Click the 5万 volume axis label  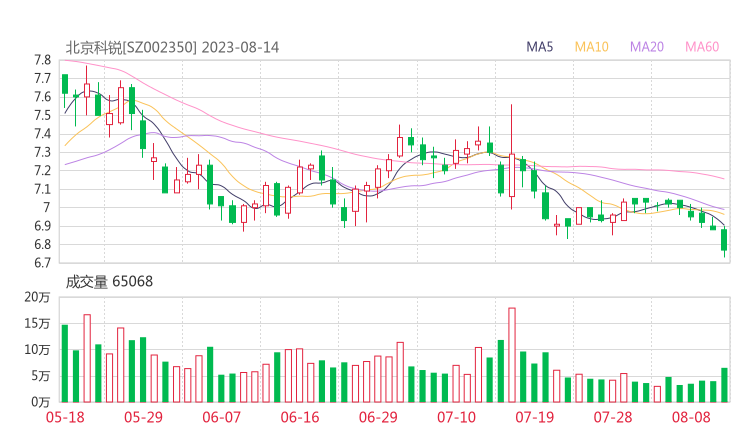click(41, 376)
